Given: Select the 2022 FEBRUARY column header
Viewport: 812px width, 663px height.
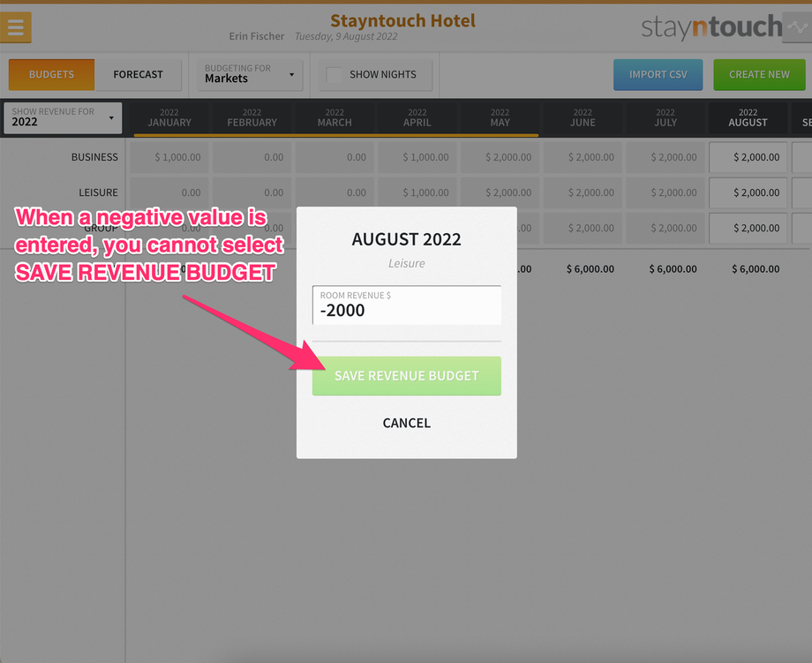Looking at the screenshot, I should click(252, 117).
